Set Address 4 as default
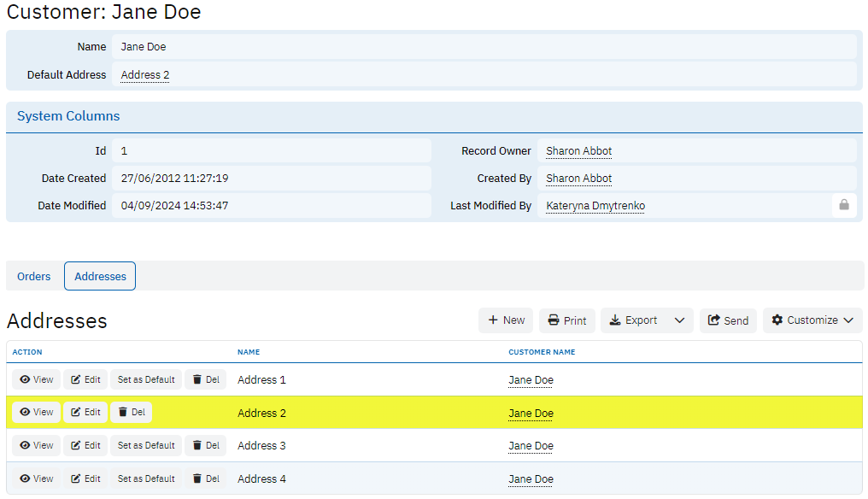868x499 pixels. (x=146, y=478)
